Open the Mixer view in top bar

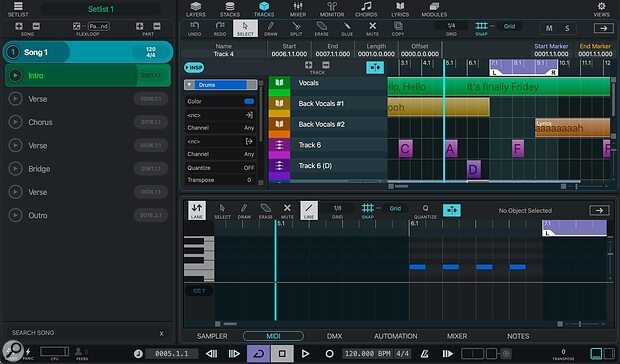click(x=298, y=9)
